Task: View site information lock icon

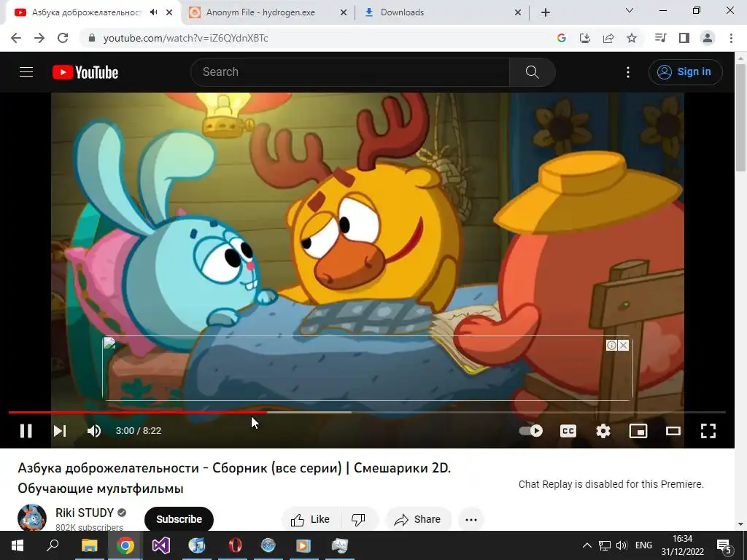Action: [x=92, y=38]
